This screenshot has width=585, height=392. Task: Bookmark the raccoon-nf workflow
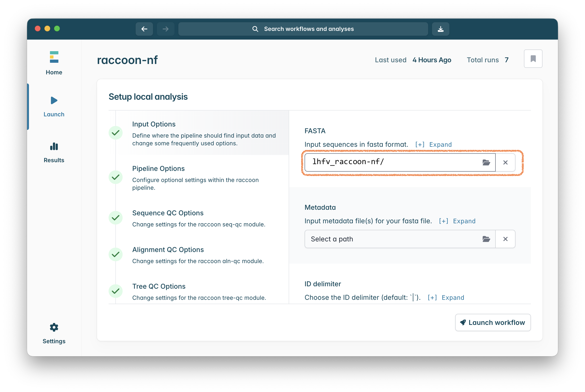(533, 59)
